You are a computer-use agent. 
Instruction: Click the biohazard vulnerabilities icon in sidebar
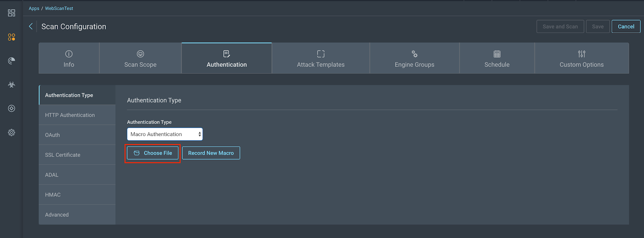click(11, 85)
